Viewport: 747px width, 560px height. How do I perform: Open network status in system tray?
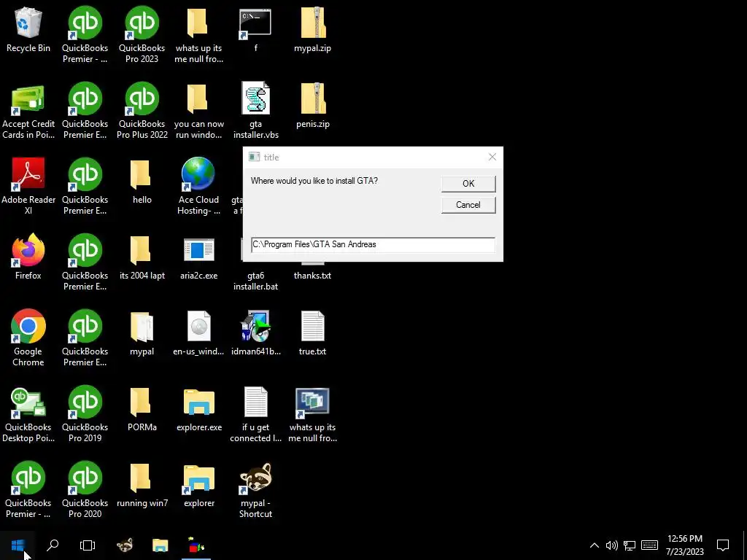coord(630,545)
